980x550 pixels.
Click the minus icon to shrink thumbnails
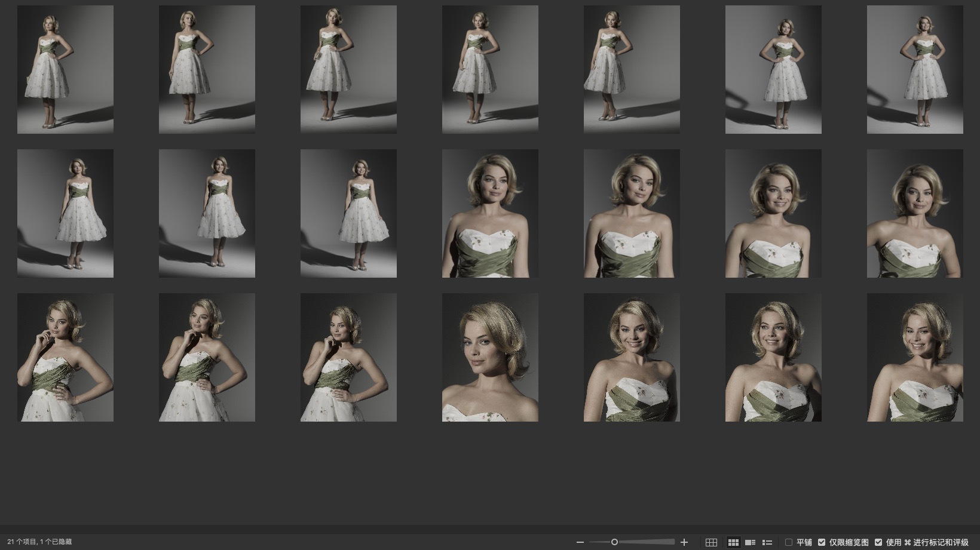coord(580,542)
